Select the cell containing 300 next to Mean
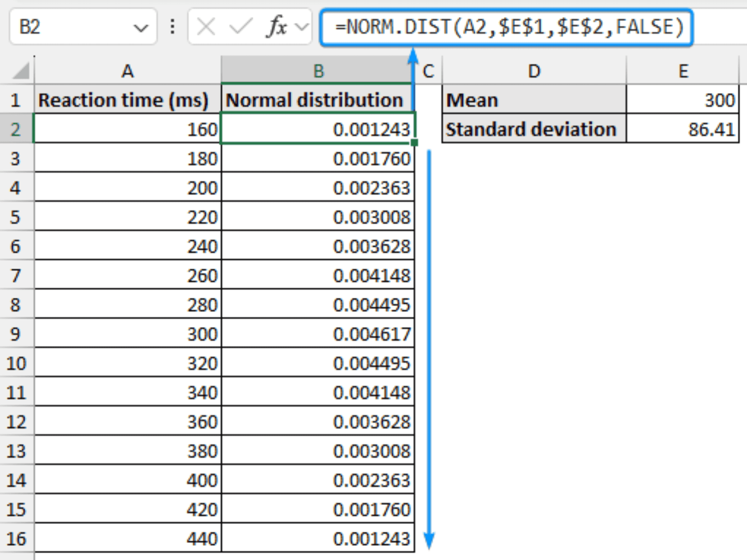This screenshot has height=560, width=747. pyautogui.click(x=683, y=100)
